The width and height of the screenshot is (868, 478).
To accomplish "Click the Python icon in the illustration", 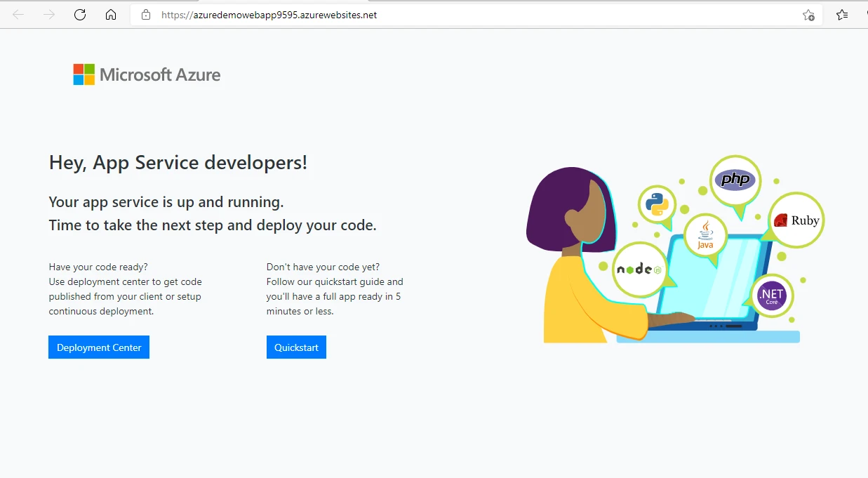I will click(657, 204).
